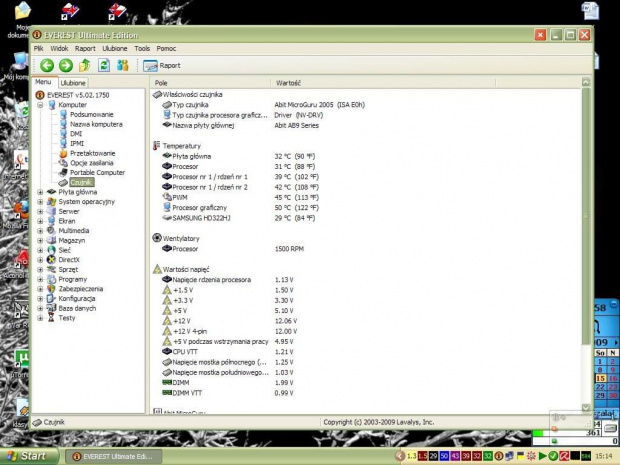Click the Konfiguracja category icon
Viewport: 620px width, 465px height.
pyautogui.click(x=51, y=299)
